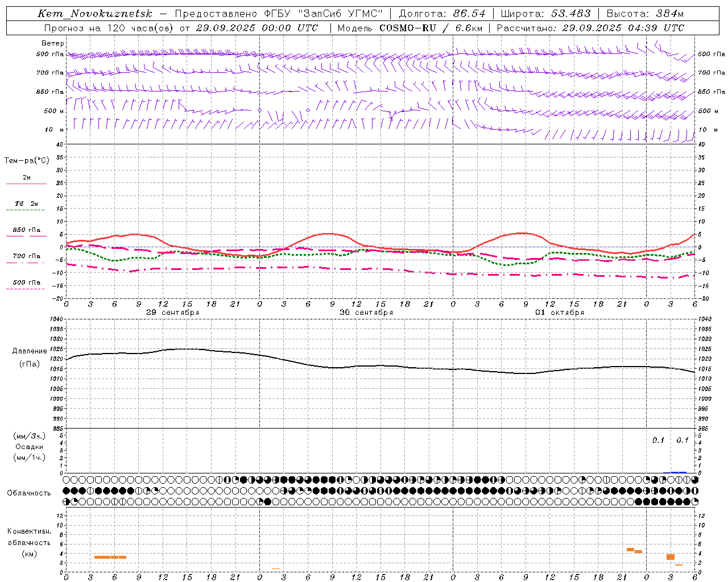
Task: Click the left 500 гПа wind level label
Action: pos(50,55)
